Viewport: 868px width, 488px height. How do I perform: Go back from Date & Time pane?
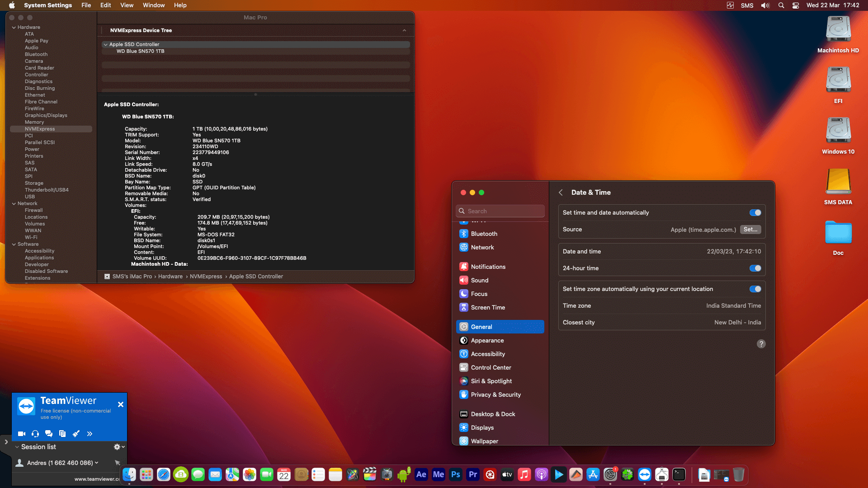561,192
